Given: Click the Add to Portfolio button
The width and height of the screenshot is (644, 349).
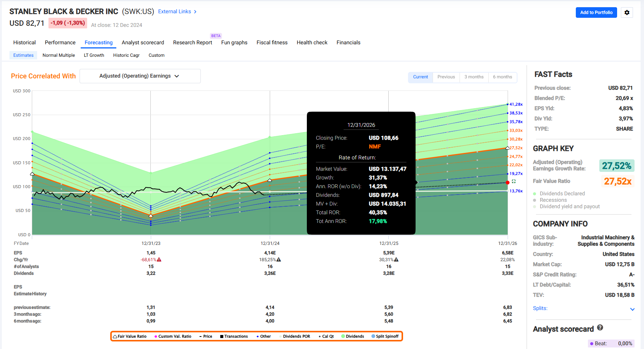Looking at the screenshot, I should coord(596,12).
